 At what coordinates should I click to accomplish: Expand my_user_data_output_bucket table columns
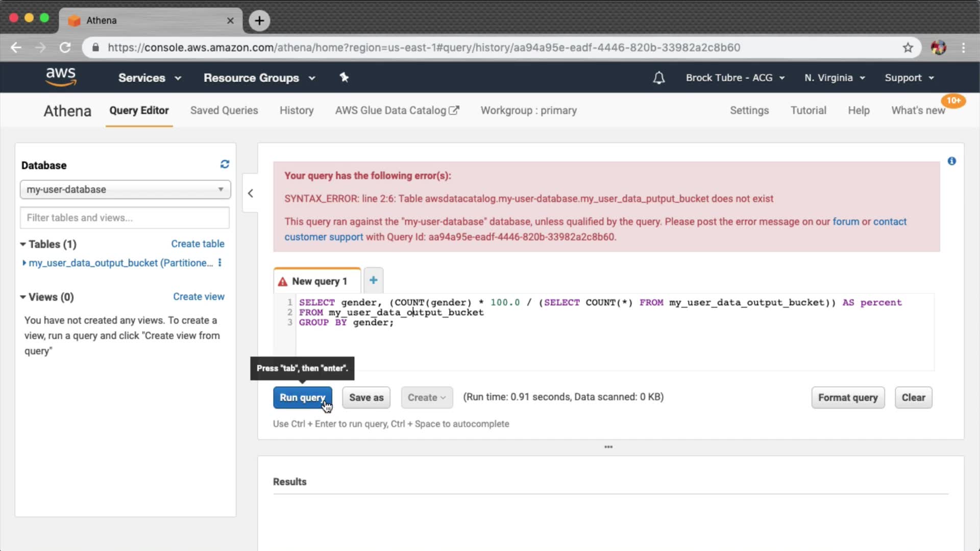[24, 263]
